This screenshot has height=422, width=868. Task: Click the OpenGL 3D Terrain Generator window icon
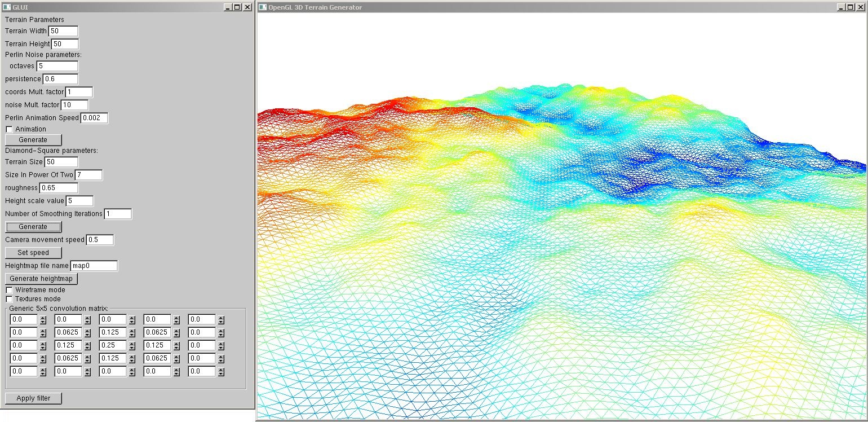pyautogui.click(x=263, y=7)
